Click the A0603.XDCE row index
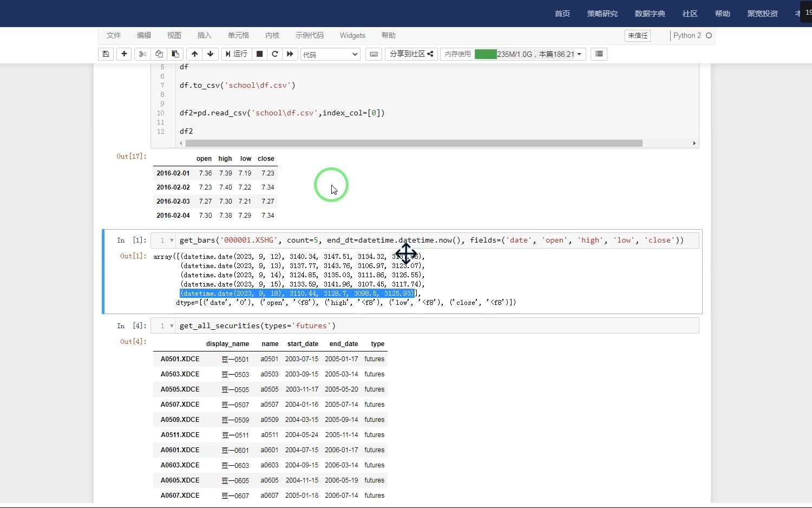Viewport: 812px width, 508px height. coord(180,465)
